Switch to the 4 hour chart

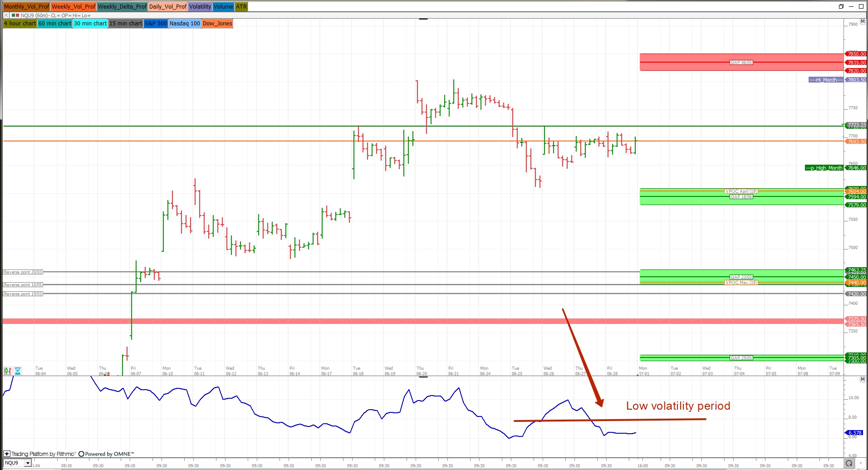click(x=20, y=24)
